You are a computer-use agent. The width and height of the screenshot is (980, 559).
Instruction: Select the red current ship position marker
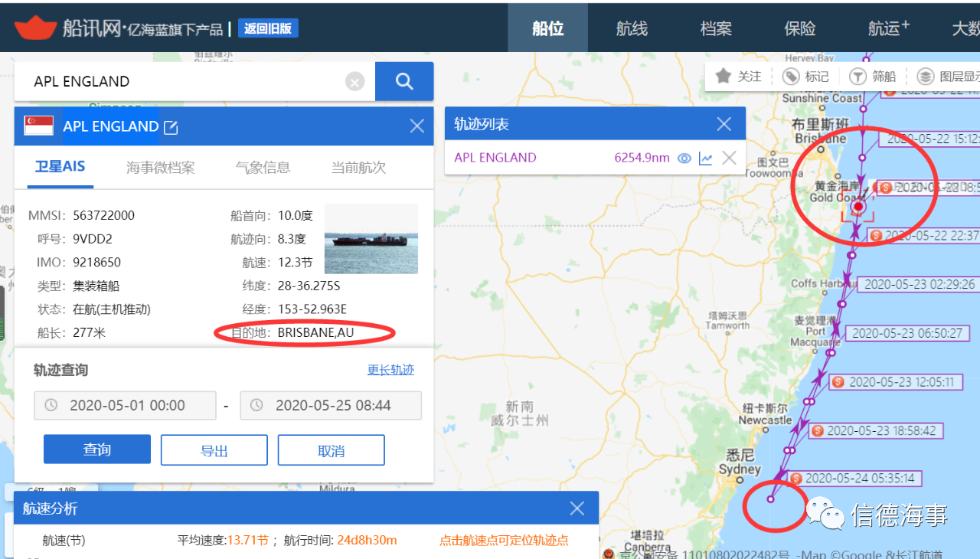pyautogui.click(x=858, y=206)
